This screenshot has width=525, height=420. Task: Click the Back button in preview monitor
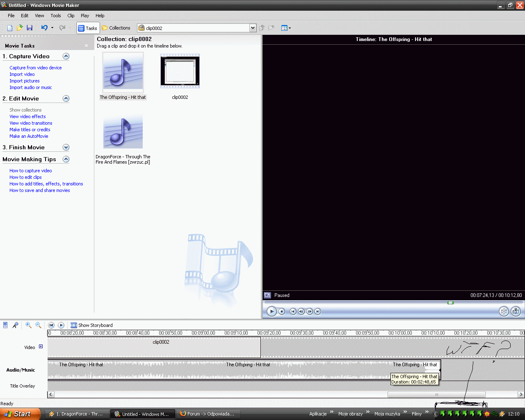tap(293, 311)
